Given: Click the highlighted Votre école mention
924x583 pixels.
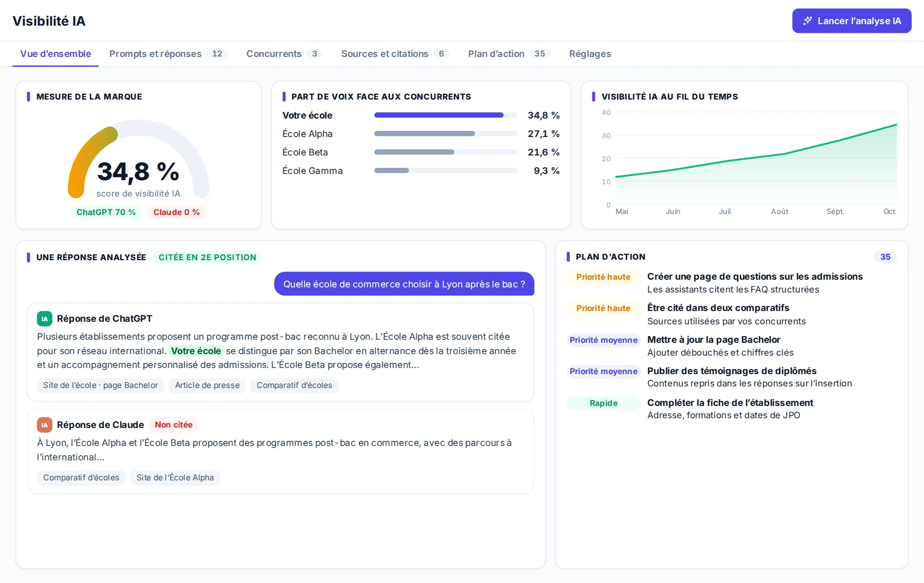Looking at the screenshot, I should pyautogui.click(x=196, y=351).
